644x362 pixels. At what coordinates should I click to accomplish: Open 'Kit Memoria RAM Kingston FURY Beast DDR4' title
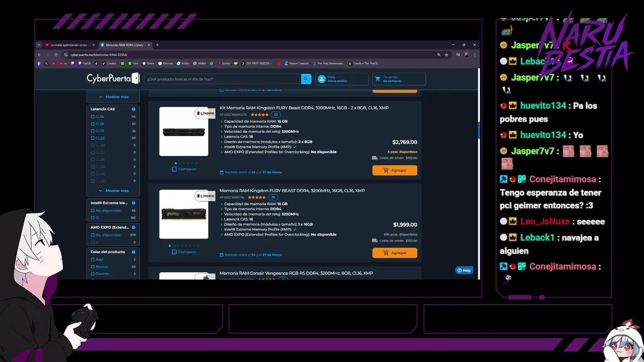click(304, 108)
